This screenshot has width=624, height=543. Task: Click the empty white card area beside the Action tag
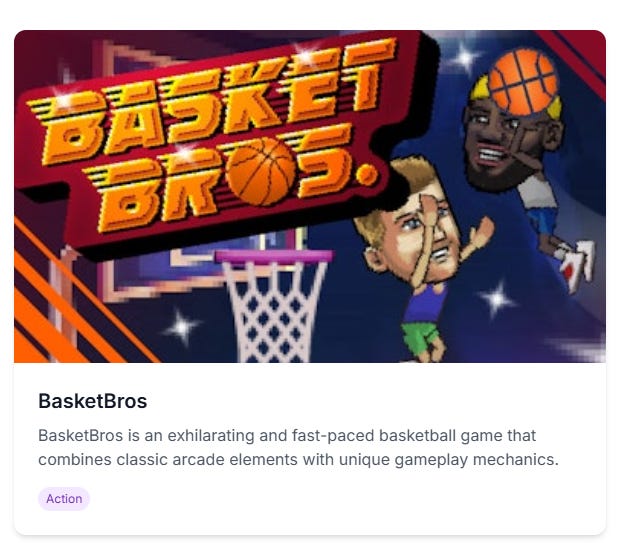coord(346,499)
